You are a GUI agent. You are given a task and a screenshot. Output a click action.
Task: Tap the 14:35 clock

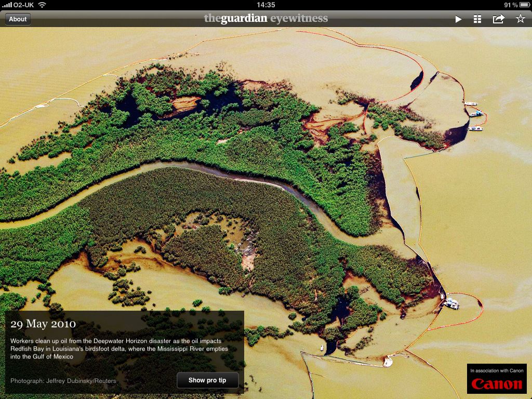tap(265, 5)
